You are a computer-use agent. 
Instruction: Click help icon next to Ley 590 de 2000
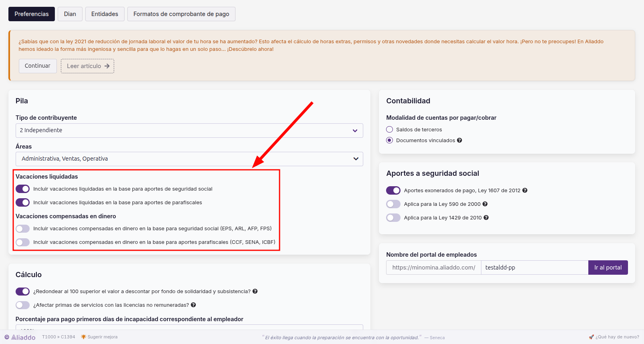click(x=485, y=204)
